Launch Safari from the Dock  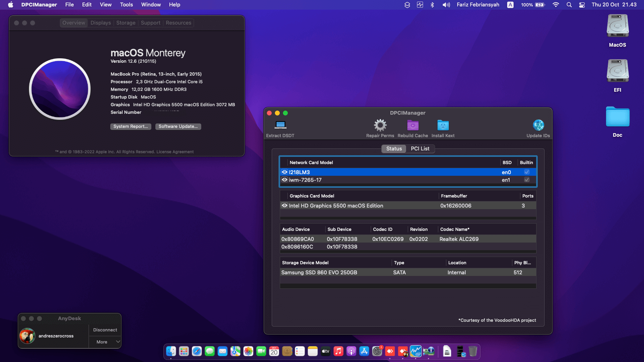point(197,352)
